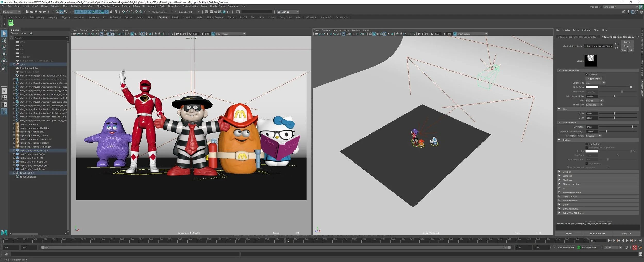Image resolution: width=644 pixels, height=262 pixels.
Task: Click the Toggle Target button
Action: (x=594, y=79)
